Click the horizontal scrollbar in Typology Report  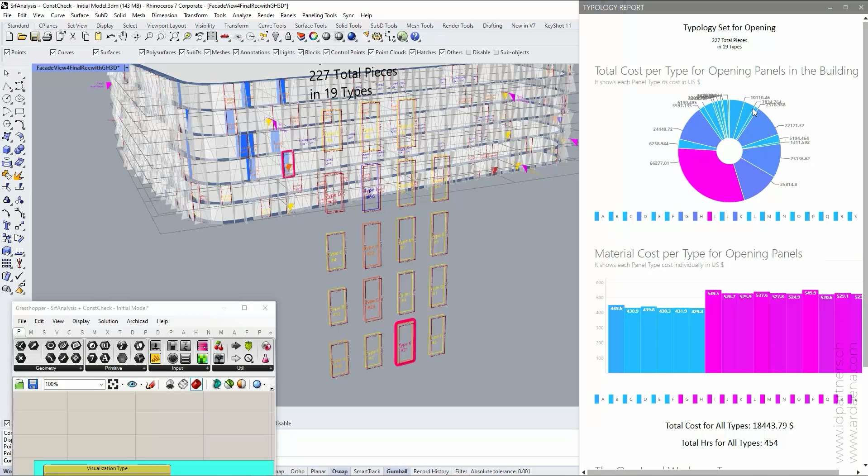[x=713, y=472]
